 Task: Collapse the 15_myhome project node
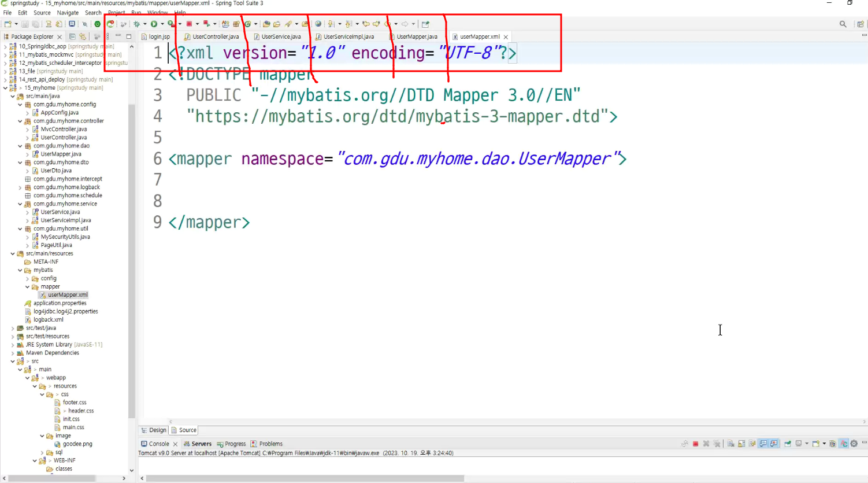coord(5,88)
